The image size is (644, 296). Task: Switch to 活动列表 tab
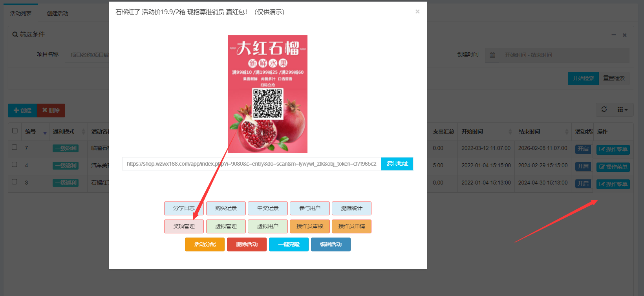pos(21,13)
